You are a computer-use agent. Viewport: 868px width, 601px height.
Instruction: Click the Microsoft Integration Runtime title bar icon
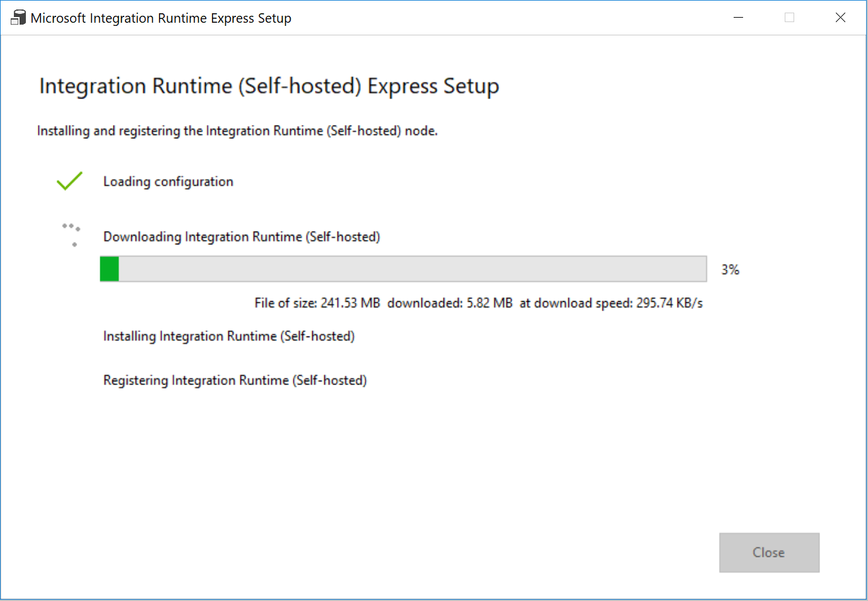click(17, 17)
